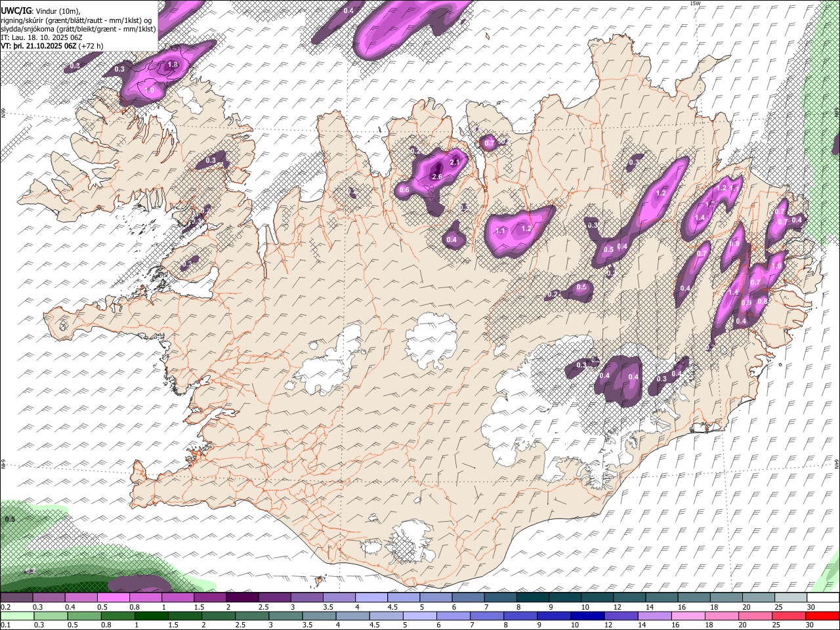The height and width of the screenshot is (630, 840).
Task: Click the 'Vindur (10m)' legend text
Action: click(56, 11)
